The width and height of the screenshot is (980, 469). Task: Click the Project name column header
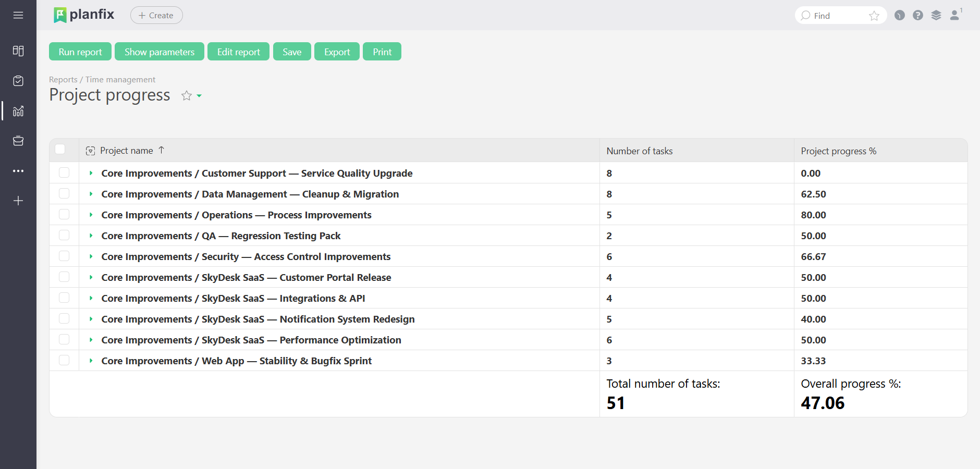[127, 151]
